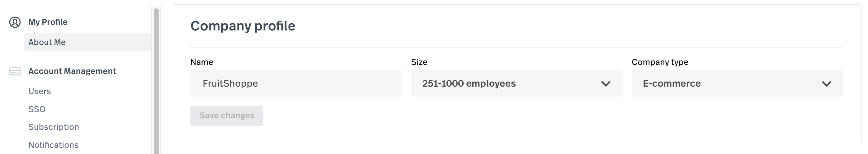
Task: Click the Company type chevron arrow
Action: tap(826, 84)
